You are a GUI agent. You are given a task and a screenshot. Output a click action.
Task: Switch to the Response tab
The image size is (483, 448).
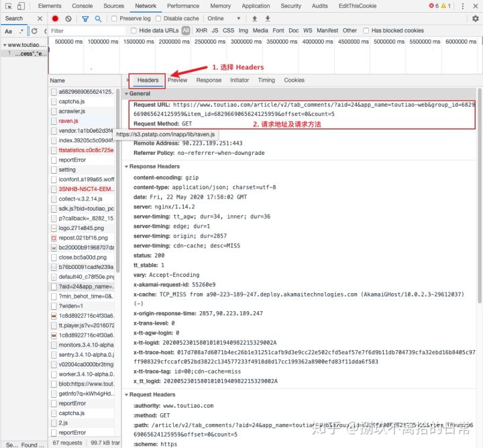[209, 80]
